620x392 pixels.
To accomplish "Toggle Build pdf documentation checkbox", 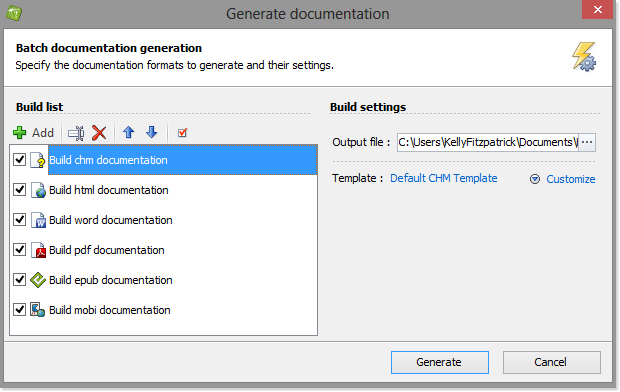I will pos(19,250).
